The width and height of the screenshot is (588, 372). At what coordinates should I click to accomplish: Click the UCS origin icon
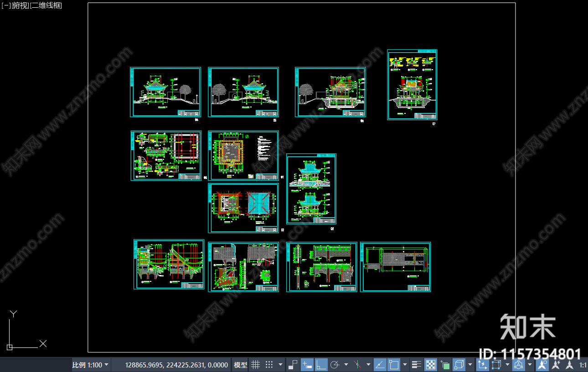tap(9, 347)
